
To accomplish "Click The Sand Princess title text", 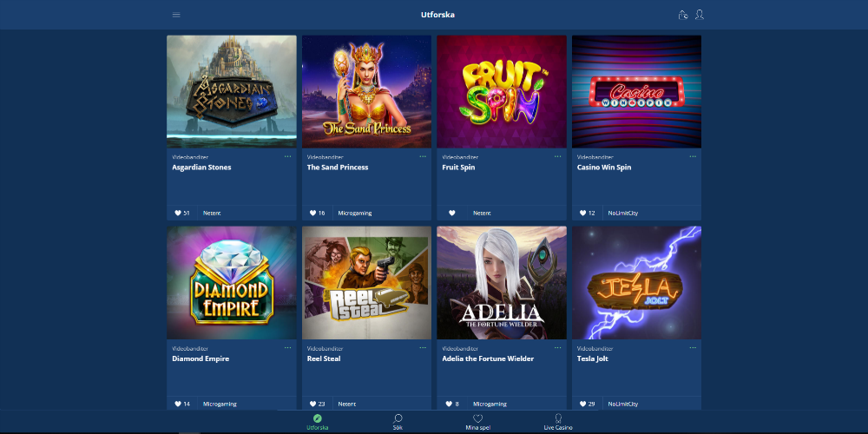I will point(338,168).
